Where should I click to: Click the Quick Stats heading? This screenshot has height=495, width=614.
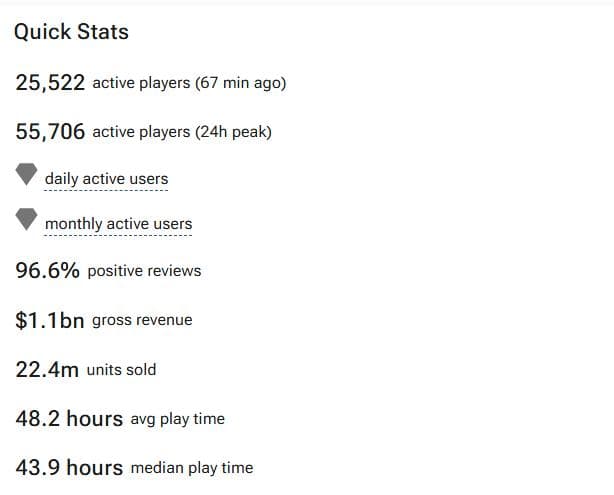[x=71, y=32]
